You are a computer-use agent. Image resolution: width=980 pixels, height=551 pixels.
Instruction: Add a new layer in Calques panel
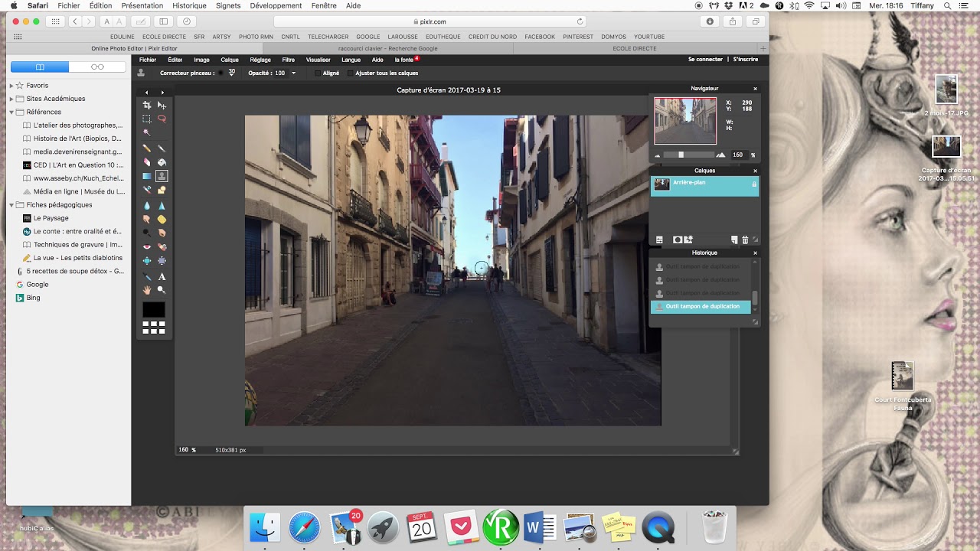point(734,240)
